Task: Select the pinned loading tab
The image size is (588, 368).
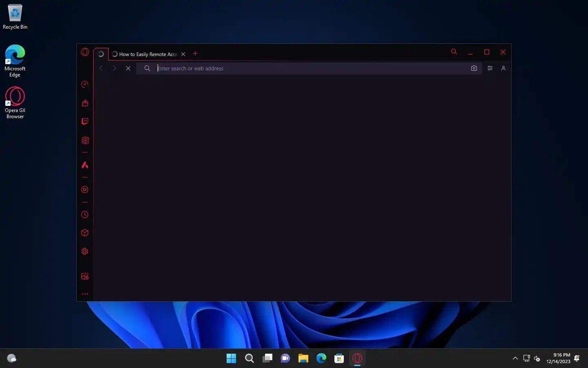Action: click(x=101, y=54)
